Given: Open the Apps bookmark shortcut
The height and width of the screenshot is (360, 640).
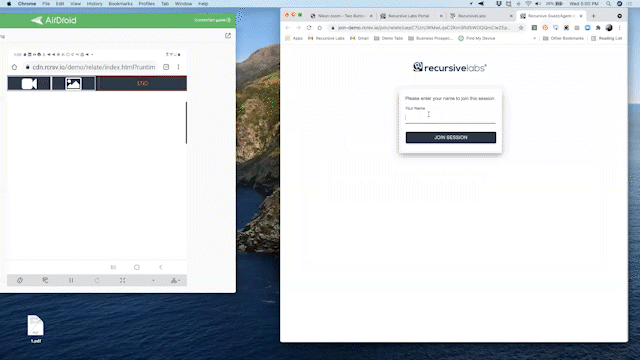Looking at the screenshot, I should [x=294, y=38].
